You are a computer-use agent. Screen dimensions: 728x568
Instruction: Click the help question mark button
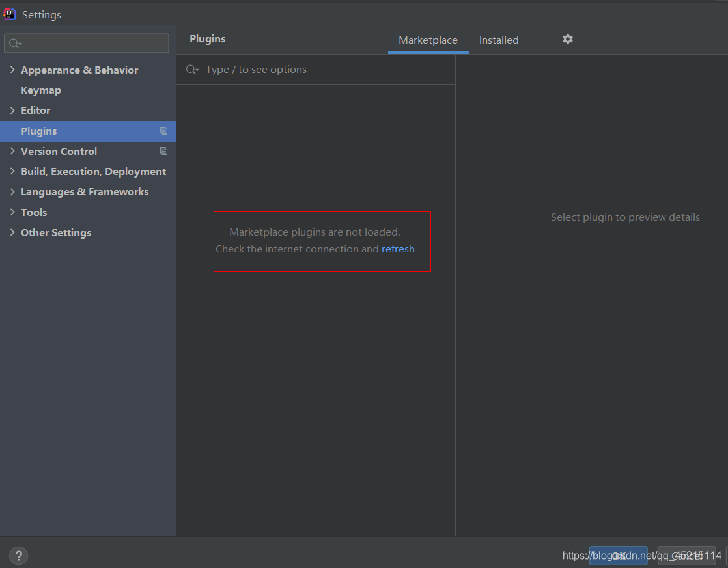point(19,556)
